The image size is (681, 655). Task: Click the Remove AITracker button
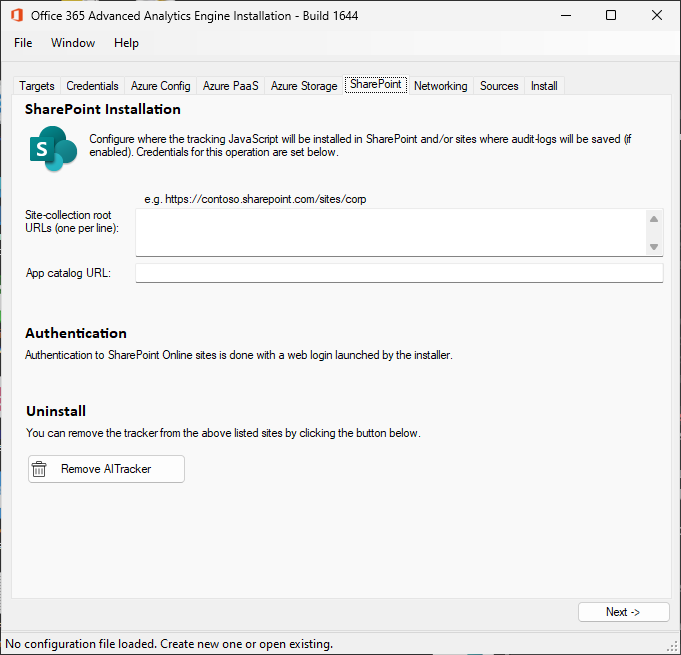click(x=106, y=469)
